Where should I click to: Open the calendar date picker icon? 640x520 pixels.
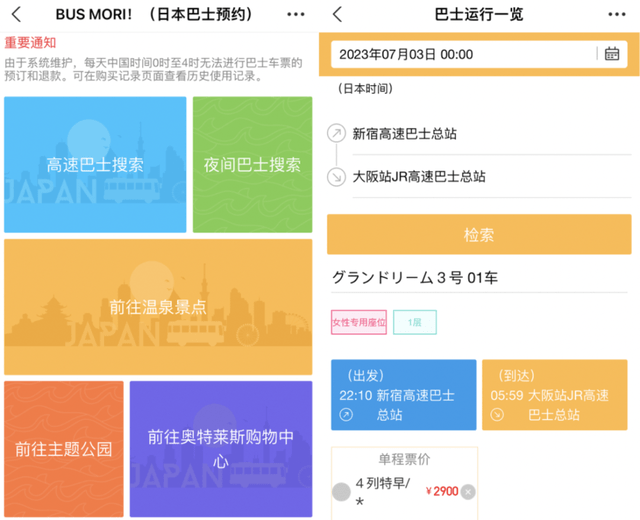coord(611,54)
